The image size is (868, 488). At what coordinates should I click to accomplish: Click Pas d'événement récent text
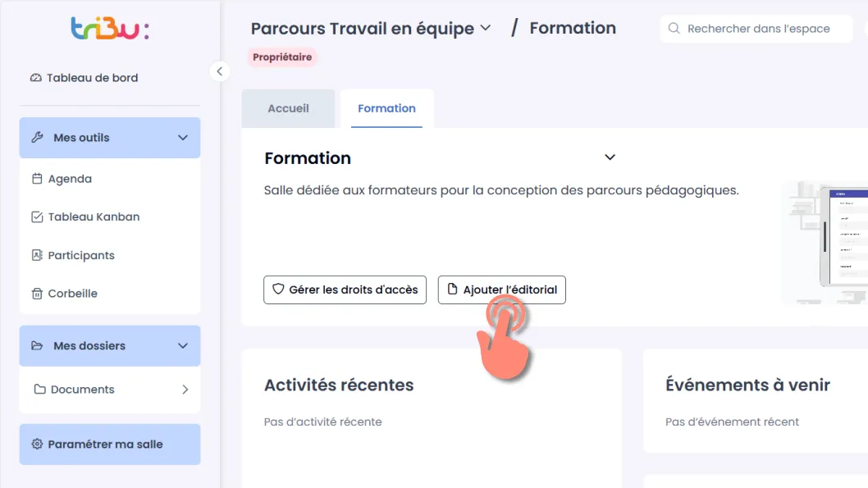point(732,422)
